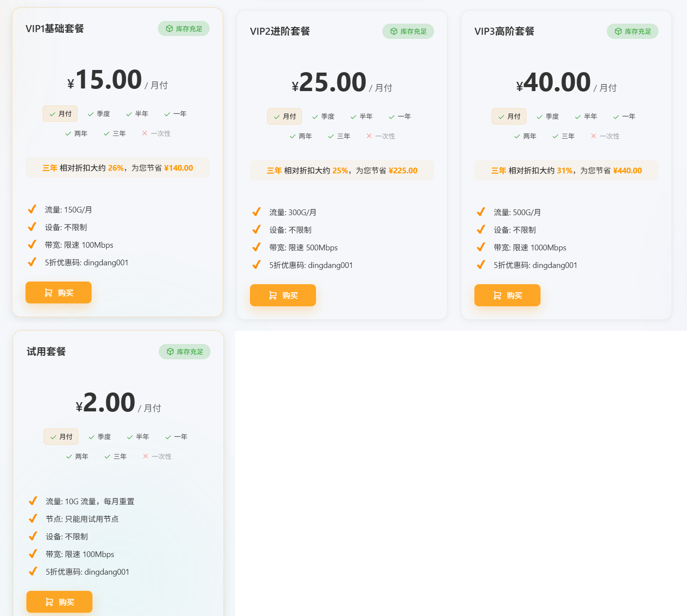Click the box icon in VIP3 stock badge

click(618, 32)
